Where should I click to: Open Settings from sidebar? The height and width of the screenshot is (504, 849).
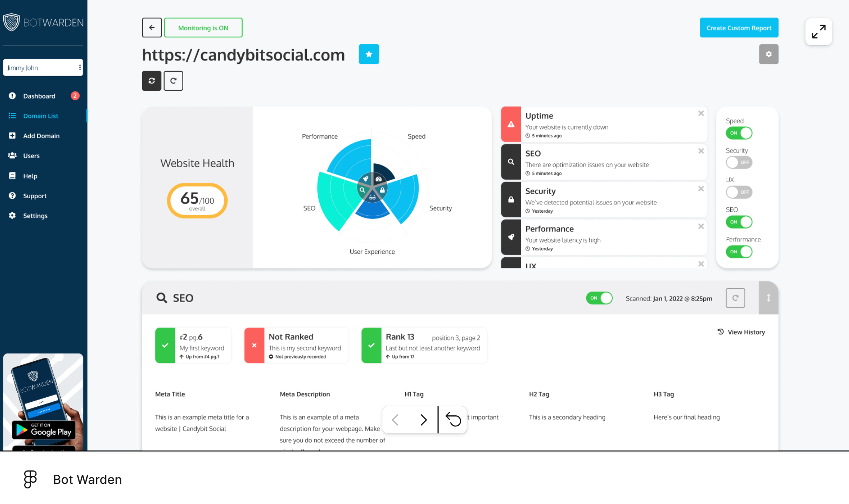(35, 215)
